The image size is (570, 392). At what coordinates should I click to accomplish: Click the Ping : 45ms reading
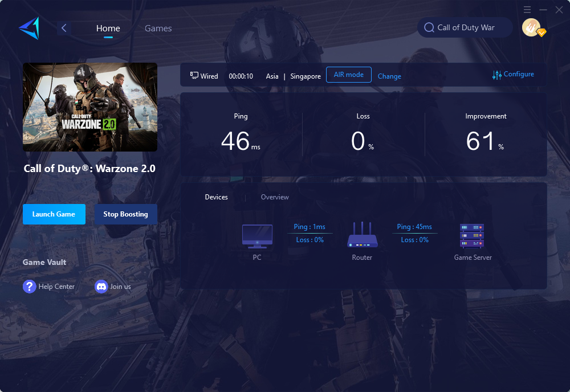pos(414,227)
